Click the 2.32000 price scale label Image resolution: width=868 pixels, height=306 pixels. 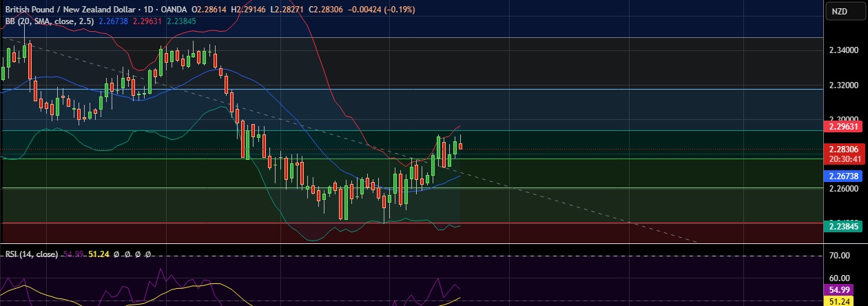(844, 85)
